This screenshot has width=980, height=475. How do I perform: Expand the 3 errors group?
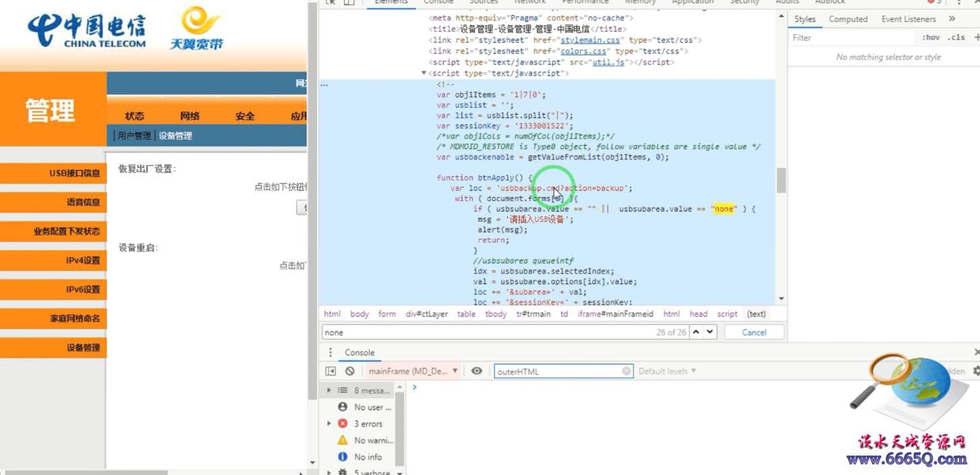pyautogui.click(x=329, y=424)
